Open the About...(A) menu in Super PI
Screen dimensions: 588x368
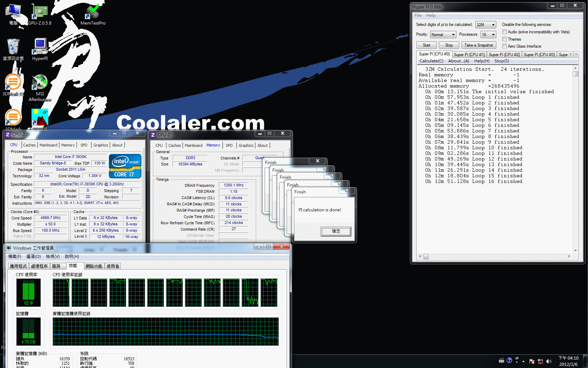(x=458, y=61)
